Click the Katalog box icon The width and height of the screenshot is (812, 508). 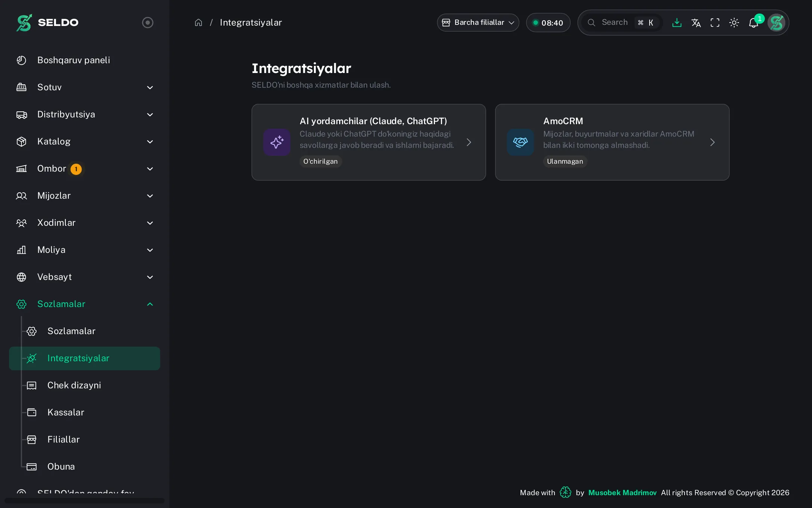(x=21, y=141)
